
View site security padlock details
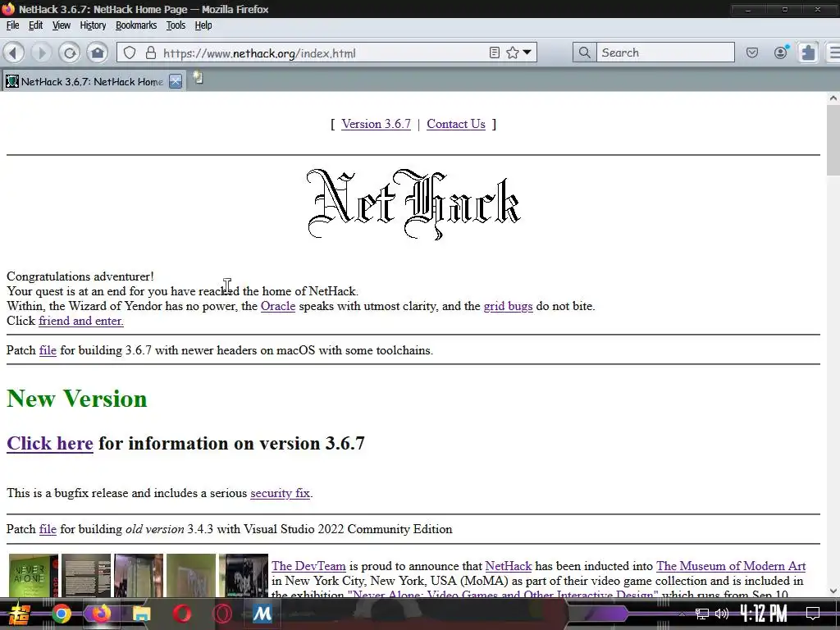tap(151, 52)
